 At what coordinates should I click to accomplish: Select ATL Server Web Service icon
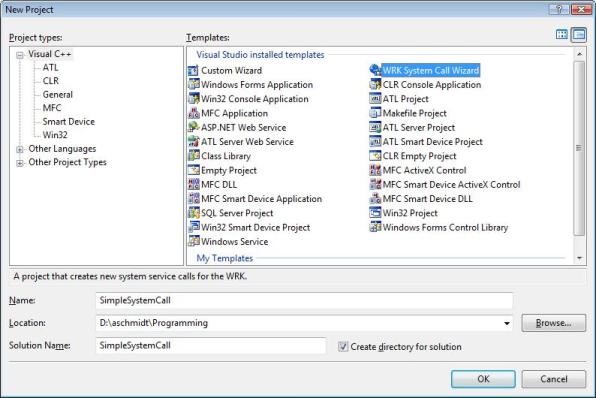tap(193, 141)
